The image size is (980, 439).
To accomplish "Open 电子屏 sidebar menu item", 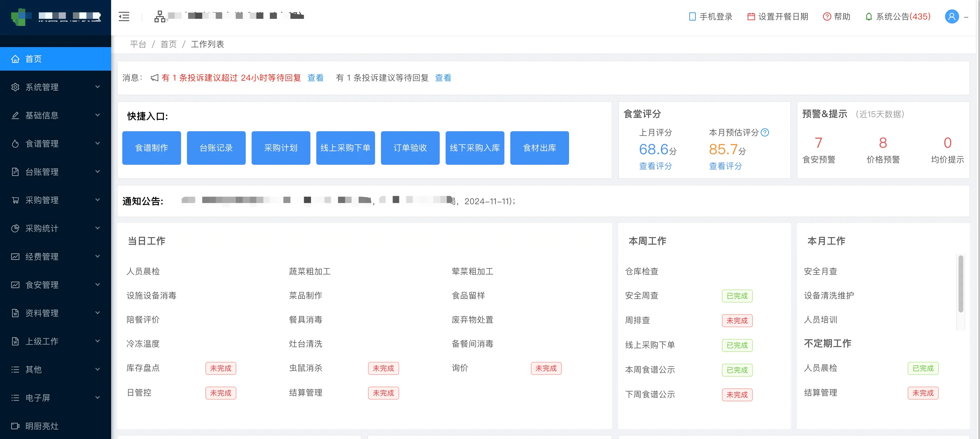I will point(56,398).
